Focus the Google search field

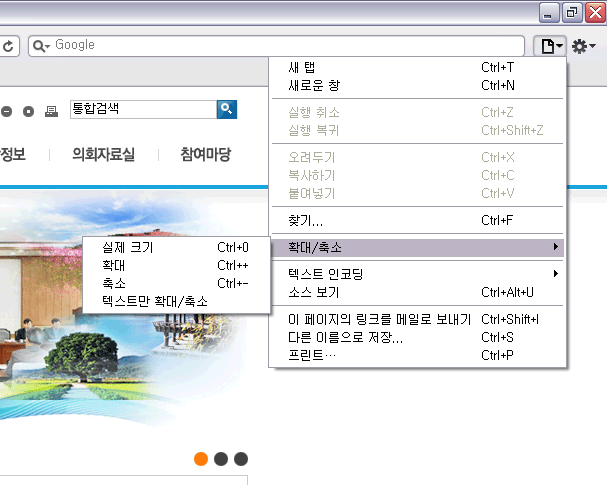point(276,46)
